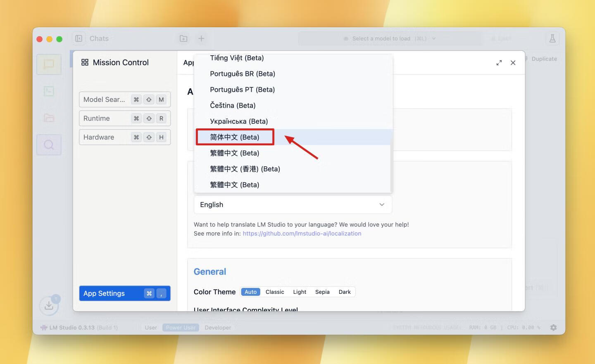Screen dimensions: 595x364
Task: Open the localization GitHub link
Action: (x=302, y=234)
